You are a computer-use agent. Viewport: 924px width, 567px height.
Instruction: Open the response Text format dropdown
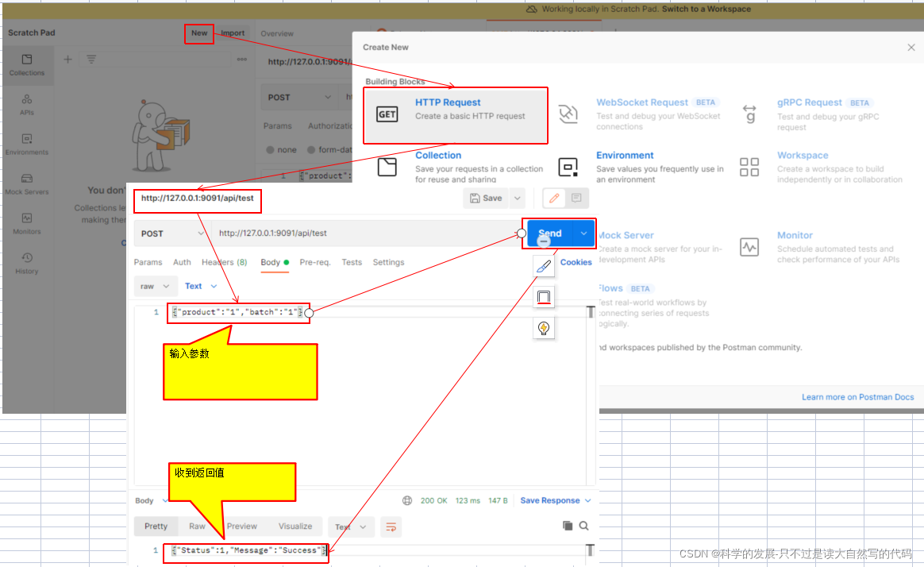pyautogui.click(x=351, y=527)
